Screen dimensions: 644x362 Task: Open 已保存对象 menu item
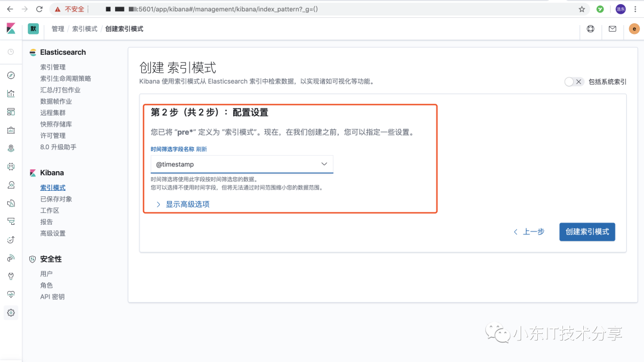[x=56, y=199]
